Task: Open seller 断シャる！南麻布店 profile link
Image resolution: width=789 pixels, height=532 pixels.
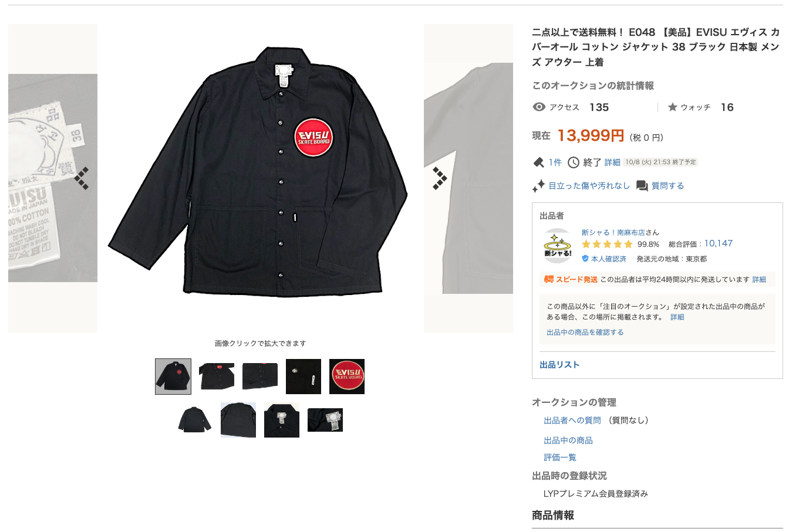Action: 613,232
